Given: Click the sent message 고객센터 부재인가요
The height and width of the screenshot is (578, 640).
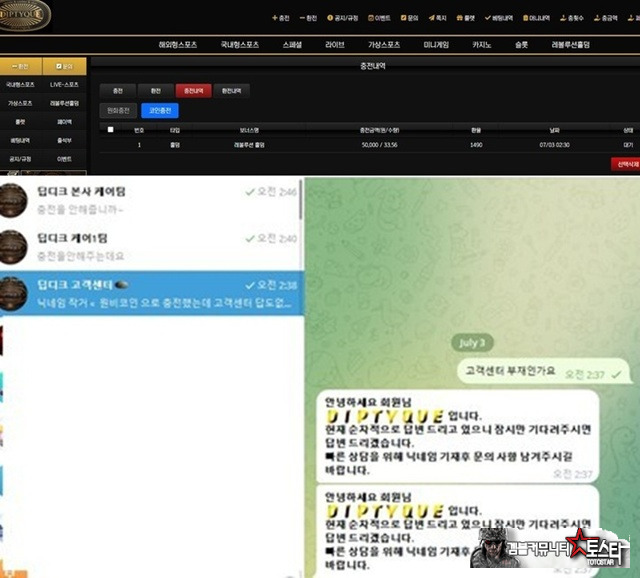Looking at the screenshot, I should (543, 372).
